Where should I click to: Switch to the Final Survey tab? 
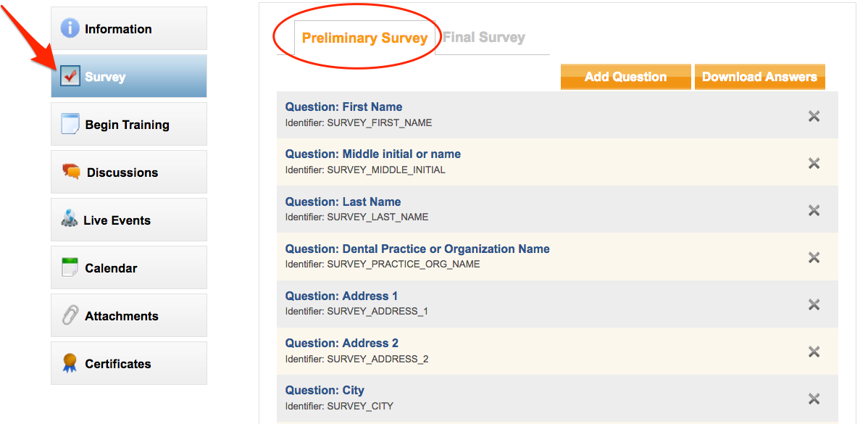coord(484,37)
